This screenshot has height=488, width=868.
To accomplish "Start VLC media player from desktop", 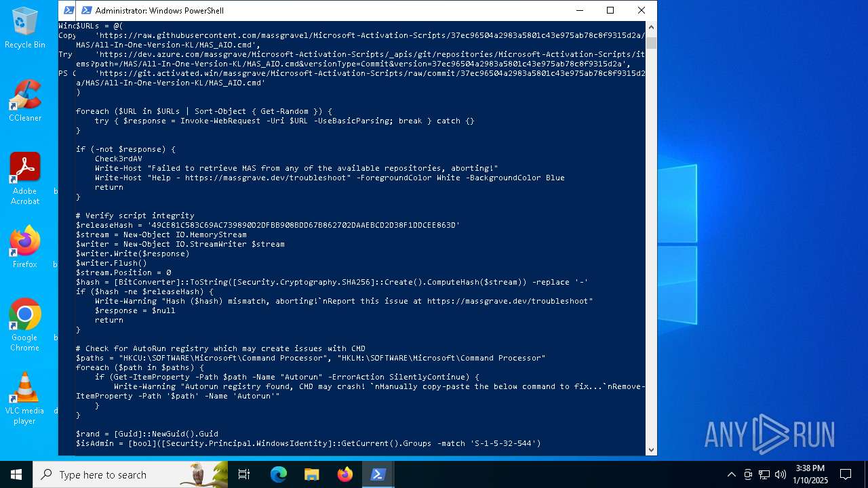I will point(24,399).
